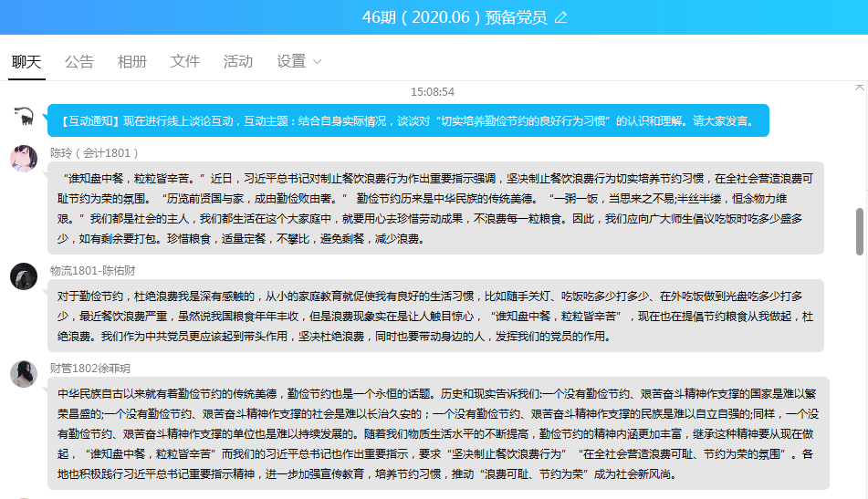Go to the 相册 tab

point(132,61)
